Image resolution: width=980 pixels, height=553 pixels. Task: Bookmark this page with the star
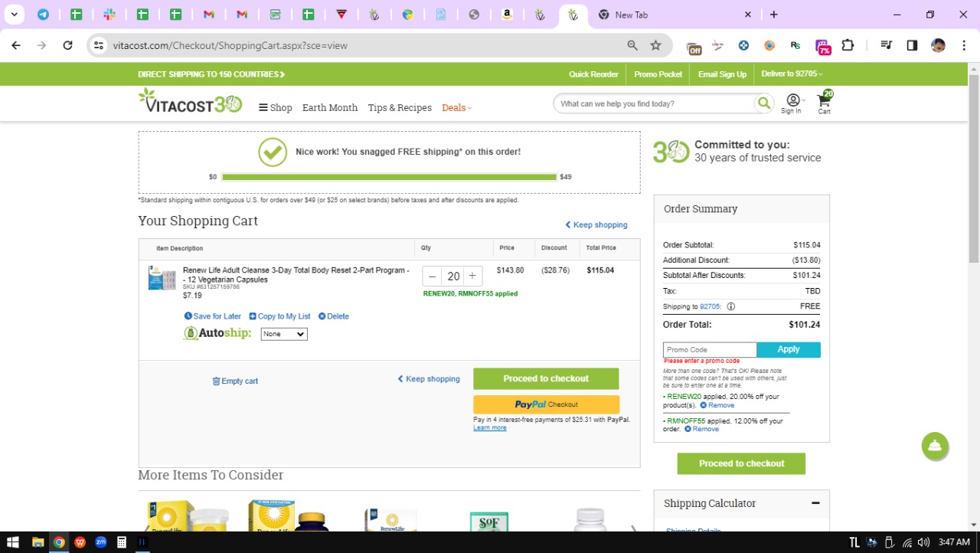[655, 45]
